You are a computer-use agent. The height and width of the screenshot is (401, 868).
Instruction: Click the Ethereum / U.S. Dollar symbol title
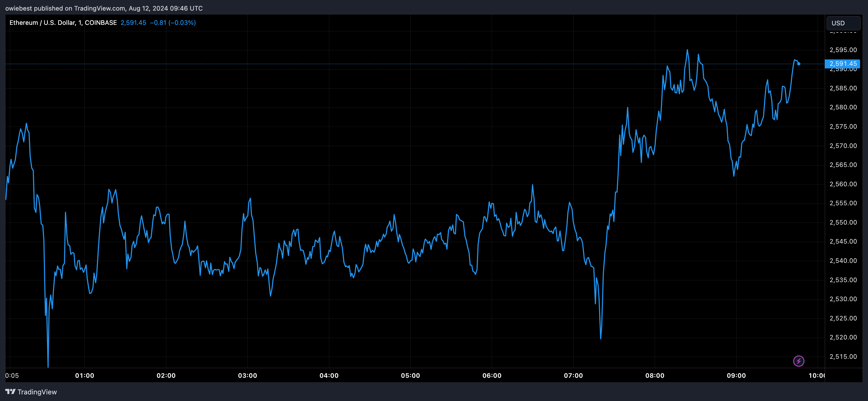[63, 22]
